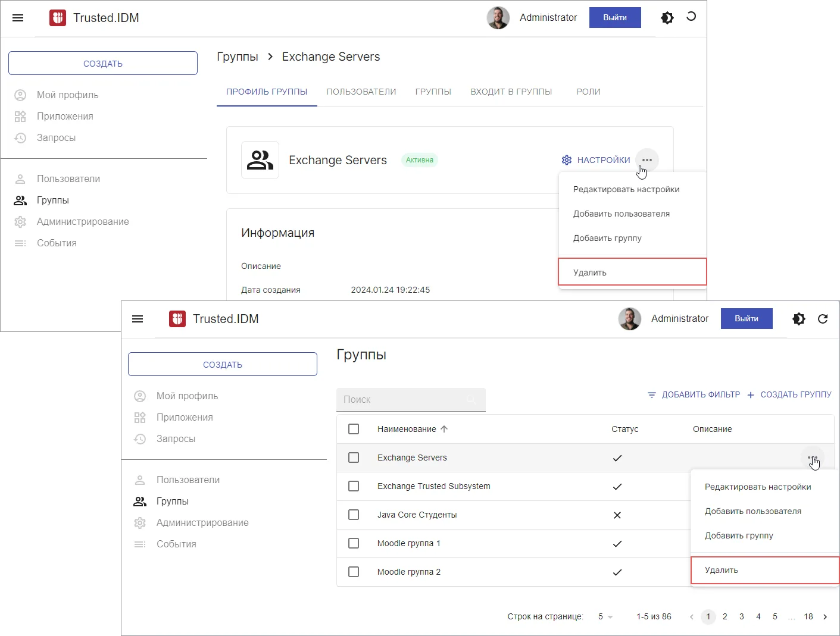Click the refresh icon in the Группы list window
840x636 pixels.
tap(823, 319)
